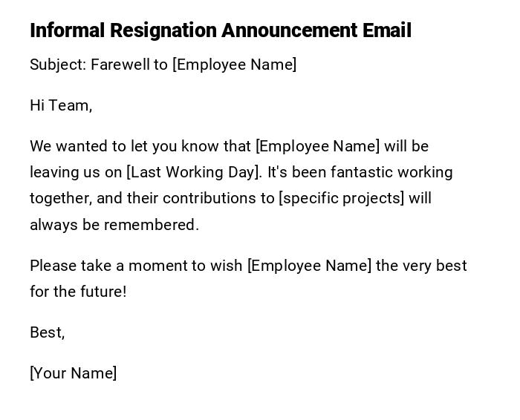Image resolution: width=520 pixels, height=420 pixels.
Task: Click the 'Hi Team,' greeting line
Action: coord(61,105)
